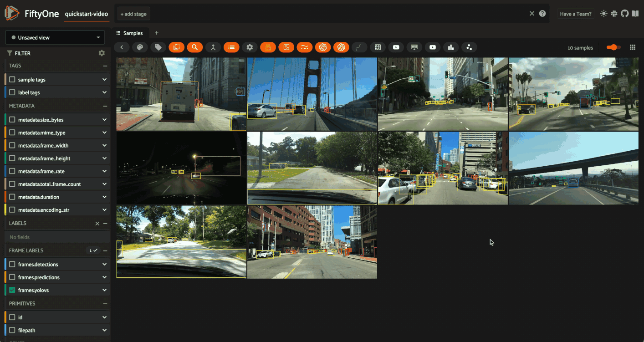
Task: Expand the metadata.frame_rate field
Action: coord(104,171)
